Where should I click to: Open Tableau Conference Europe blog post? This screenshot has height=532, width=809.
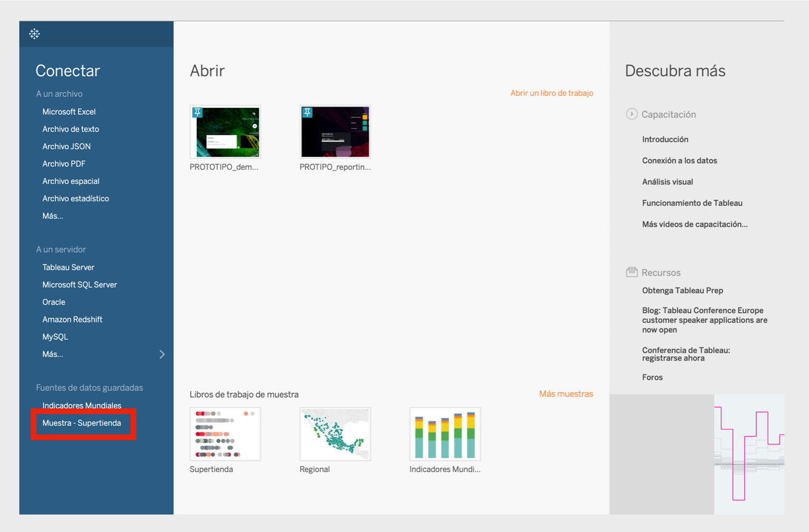coord(705,320)
